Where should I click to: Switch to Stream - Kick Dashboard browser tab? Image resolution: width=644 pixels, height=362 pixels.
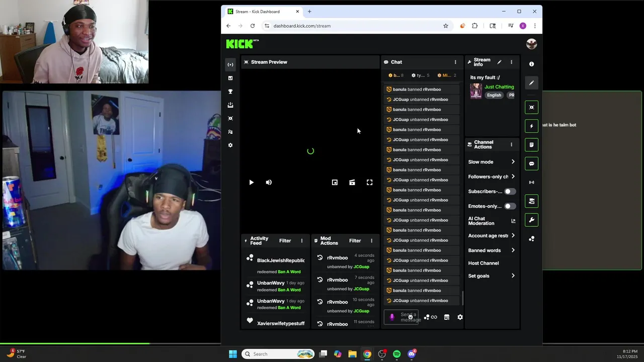(x=264, y=12)
